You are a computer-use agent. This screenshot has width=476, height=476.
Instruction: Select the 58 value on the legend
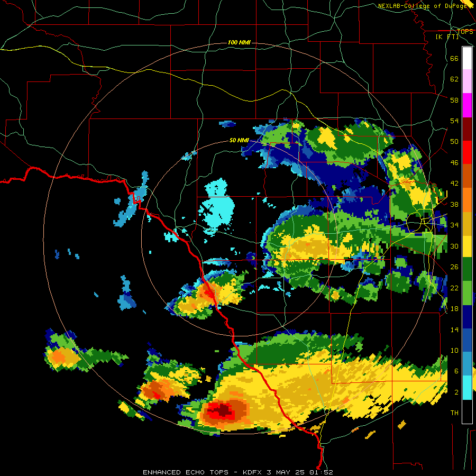[x=454, y=100]
